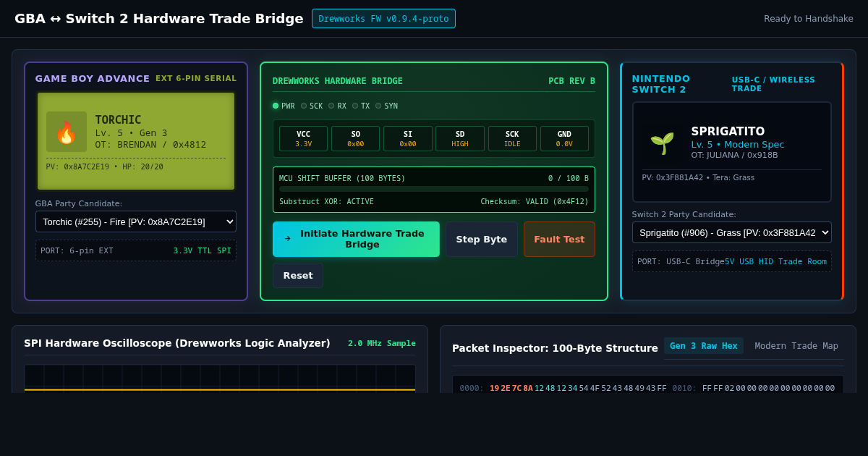Click the SI 0x00 pin cell
Image resolution: width=868 pixels, height=456 pixels.
click(x=408, y=138)
